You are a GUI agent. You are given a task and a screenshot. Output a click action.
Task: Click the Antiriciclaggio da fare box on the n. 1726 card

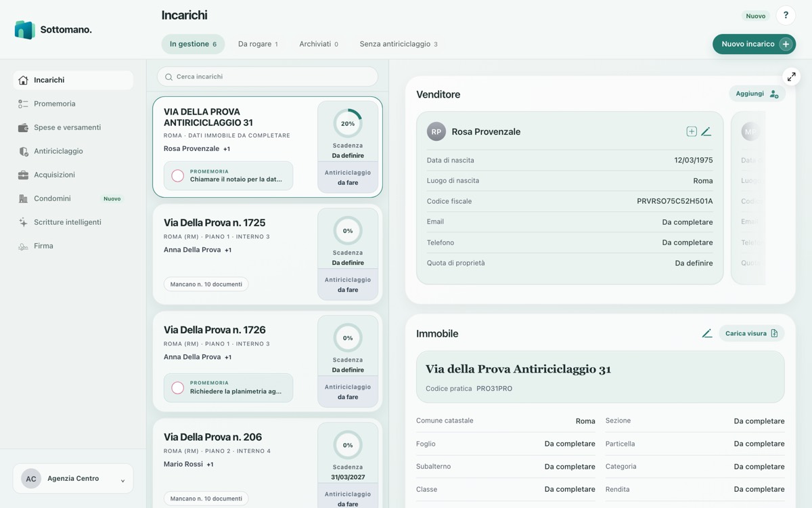348,392
